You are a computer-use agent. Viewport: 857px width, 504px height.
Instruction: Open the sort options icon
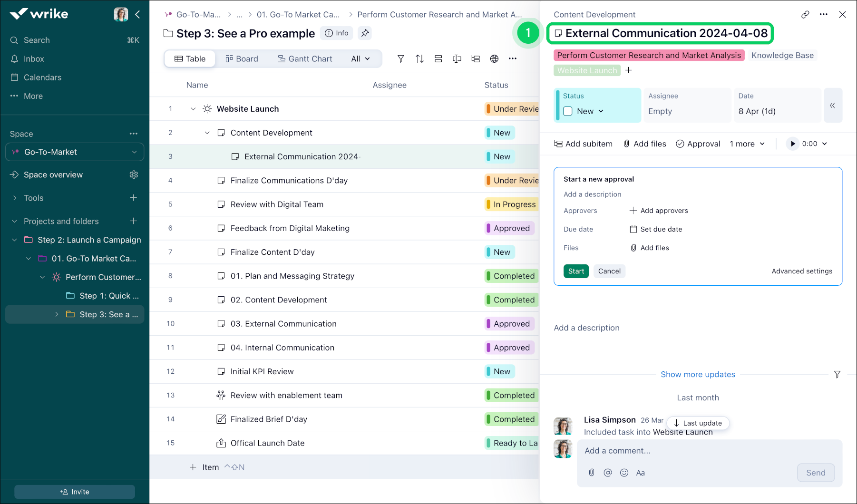(x=419, y=58)
